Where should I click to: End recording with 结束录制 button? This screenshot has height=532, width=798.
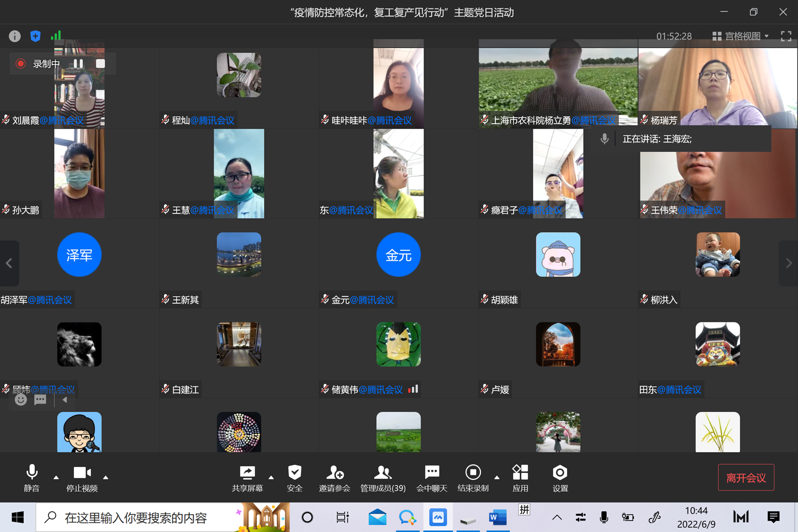tap(473, 478)
